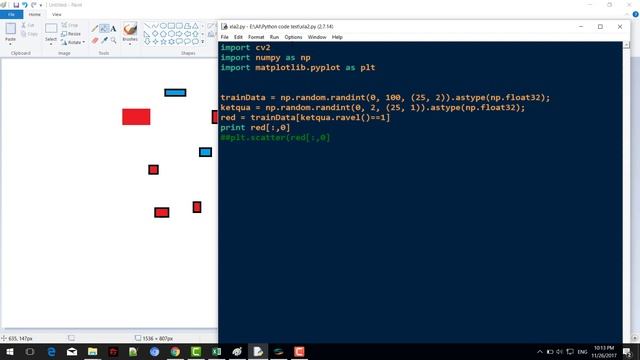Expand the Shapes gallery with the bottom arrow
This screenshot has width=640, height=360.
pyautogui.click(x=202, y=42)
